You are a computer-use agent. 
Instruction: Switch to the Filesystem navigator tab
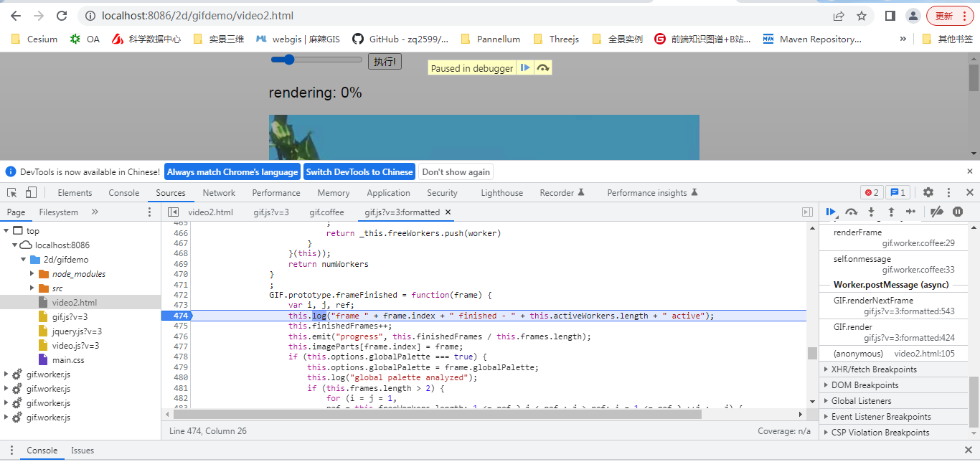59,212
